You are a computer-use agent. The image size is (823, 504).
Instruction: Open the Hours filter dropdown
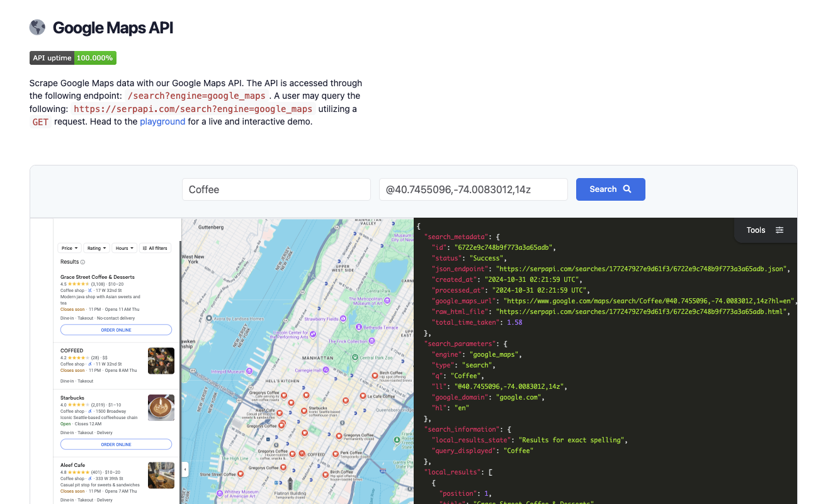point(125,248)
